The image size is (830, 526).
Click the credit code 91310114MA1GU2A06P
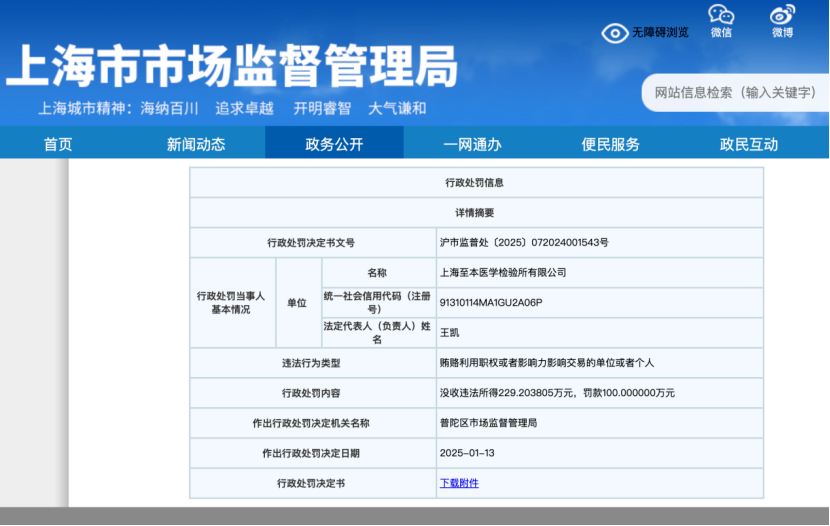490,302
